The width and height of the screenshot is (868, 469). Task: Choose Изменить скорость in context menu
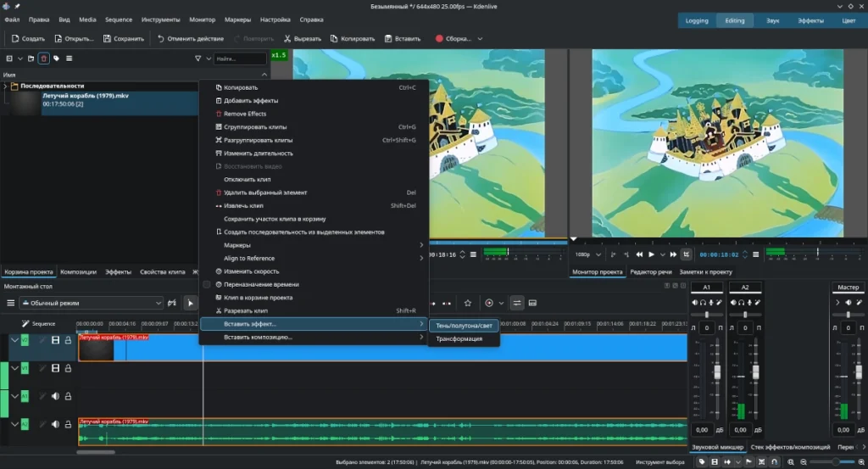point(314,271)
